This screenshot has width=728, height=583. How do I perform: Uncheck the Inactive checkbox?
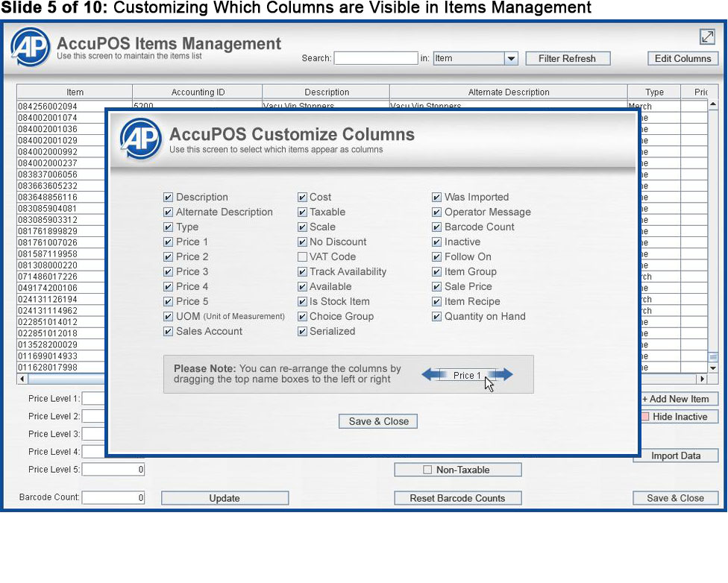pos(436,242)
